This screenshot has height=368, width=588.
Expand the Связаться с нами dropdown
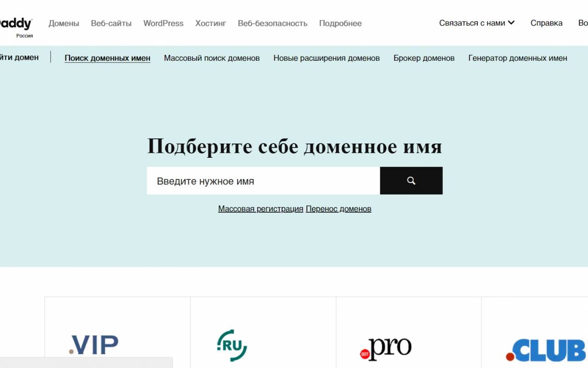pyautogui.click(x=477, y=23)
